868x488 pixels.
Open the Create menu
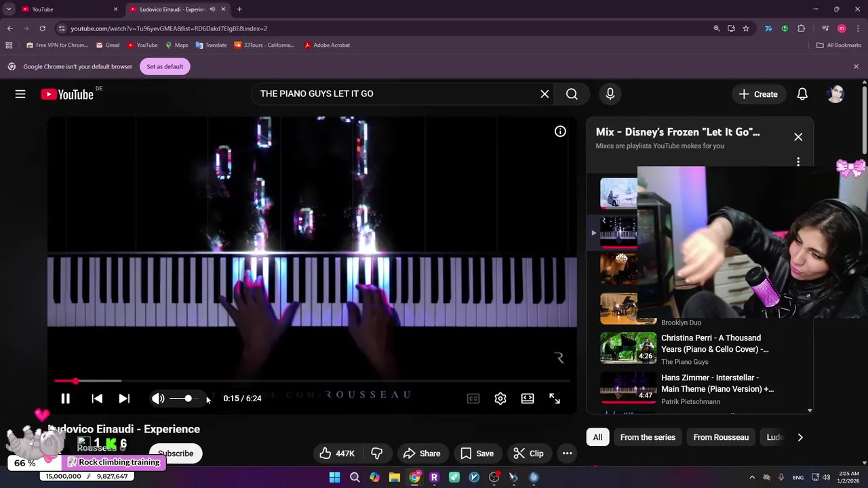[x=759, y=94]
